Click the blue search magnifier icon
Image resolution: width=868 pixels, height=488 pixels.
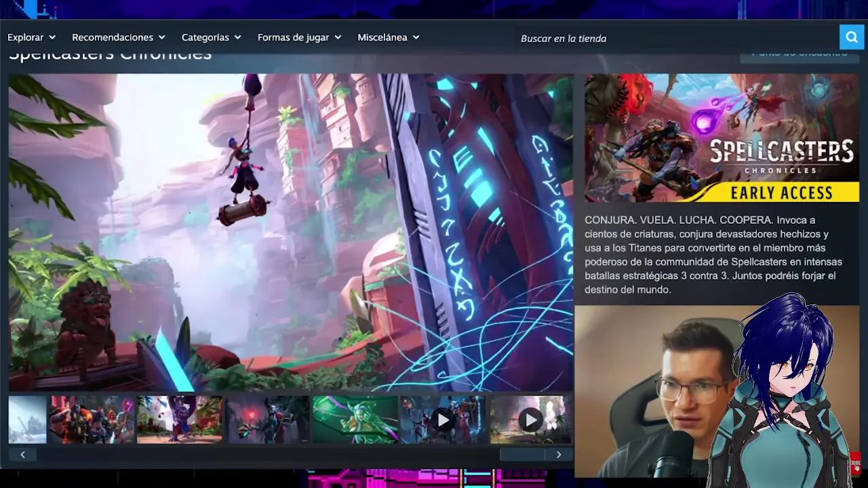tap(850, 37)
